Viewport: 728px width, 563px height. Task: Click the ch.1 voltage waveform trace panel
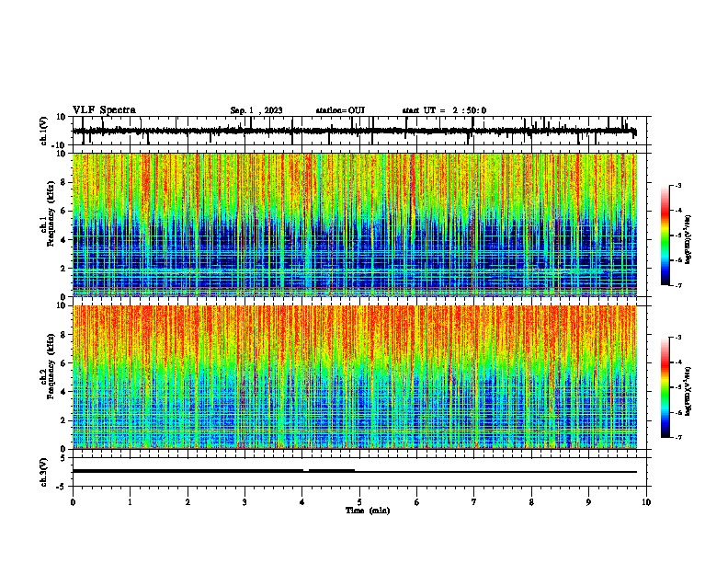click(x=358, y=131)
